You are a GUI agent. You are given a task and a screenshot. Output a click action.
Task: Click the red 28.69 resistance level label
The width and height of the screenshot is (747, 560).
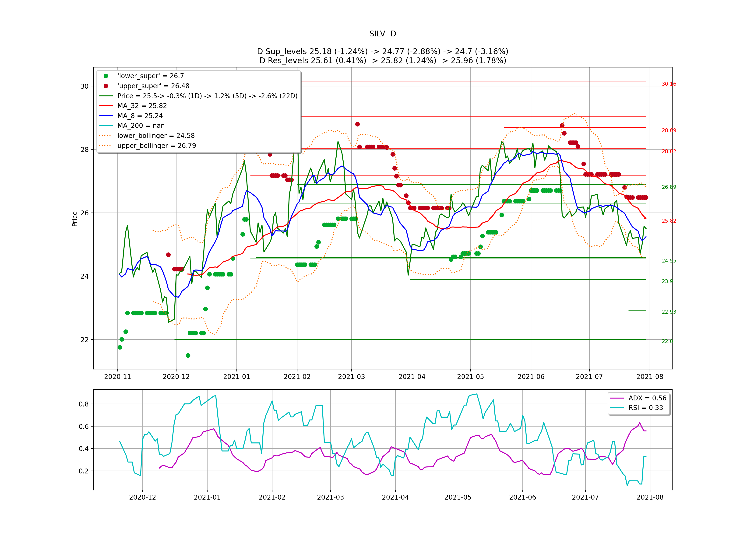pos(669,130)
